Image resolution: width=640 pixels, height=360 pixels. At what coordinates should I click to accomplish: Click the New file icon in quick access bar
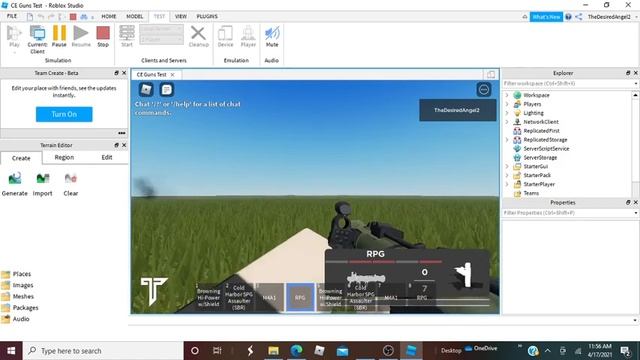pyautogui.click(x=30, y=17)
